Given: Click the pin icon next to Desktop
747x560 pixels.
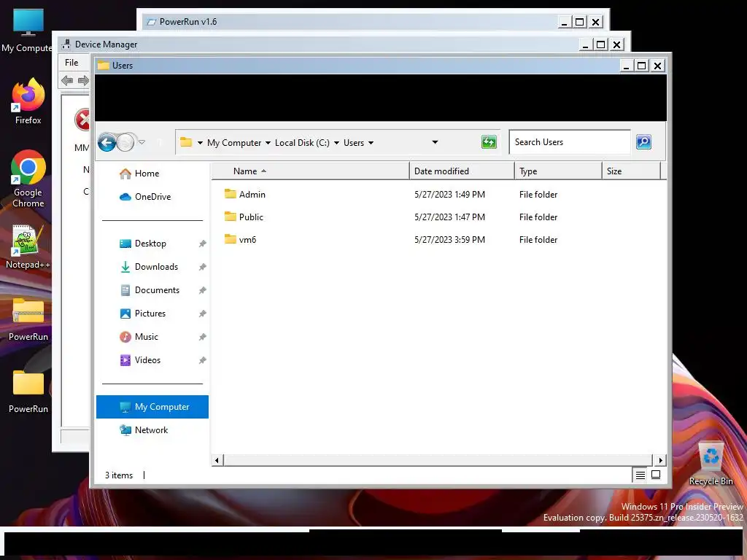Looking at the screenshot, I should coord(203,244).
